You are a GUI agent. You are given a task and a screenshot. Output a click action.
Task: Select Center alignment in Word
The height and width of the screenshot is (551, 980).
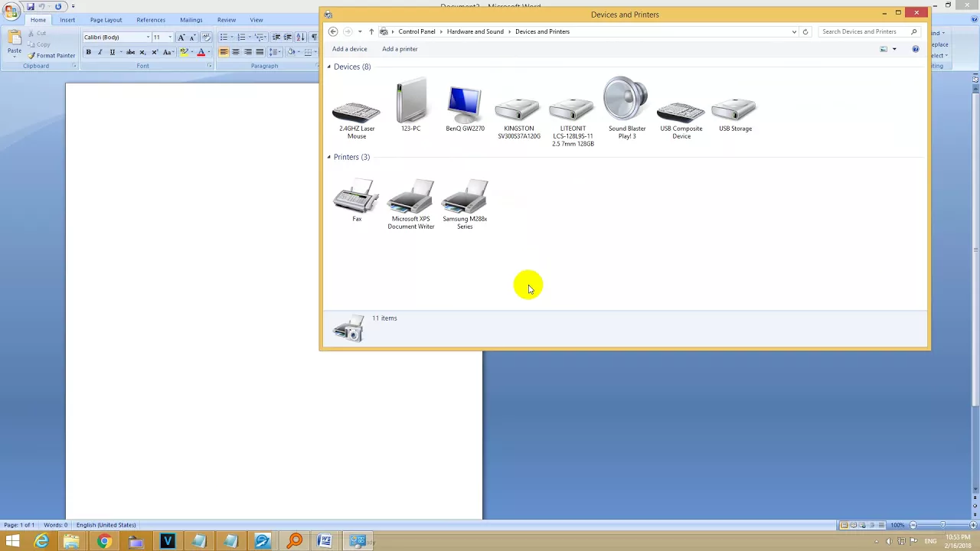(x=236, y=52)
